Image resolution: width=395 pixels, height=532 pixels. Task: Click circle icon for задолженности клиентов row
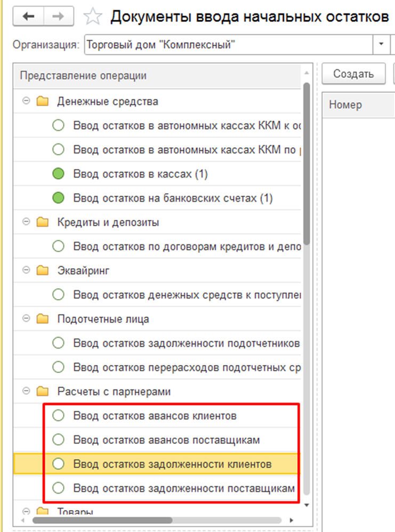point(58,464)
